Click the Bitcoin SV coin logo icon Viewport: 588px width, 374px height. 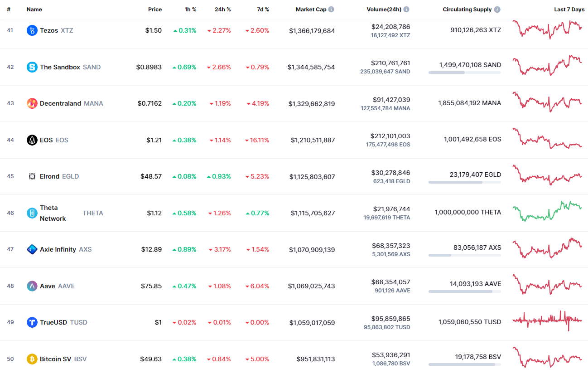(32, 359)
